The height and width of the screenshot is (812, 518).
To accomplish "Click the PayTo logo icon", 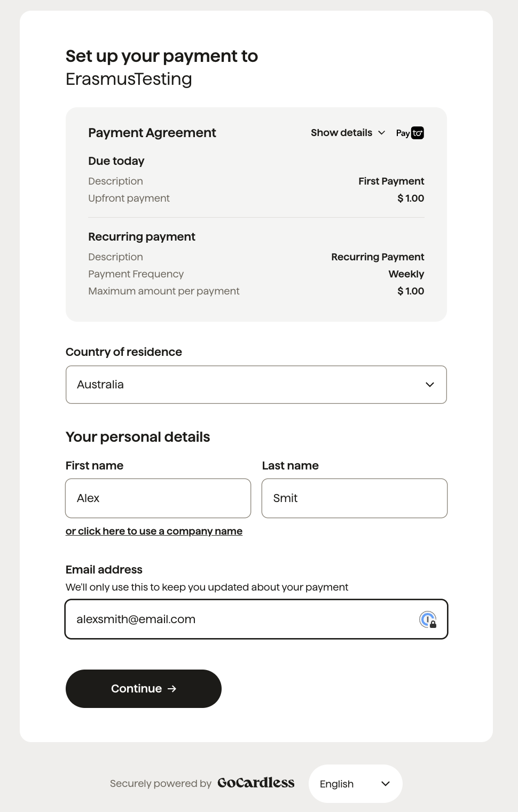I will pos(410,133).
